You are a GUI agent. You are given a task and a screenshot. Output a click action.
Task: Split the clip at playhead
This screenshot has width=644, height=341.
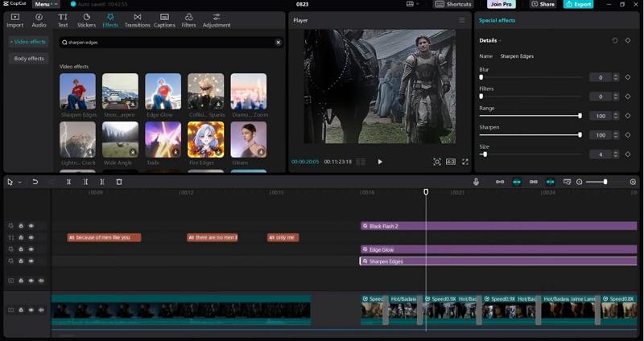68,182
